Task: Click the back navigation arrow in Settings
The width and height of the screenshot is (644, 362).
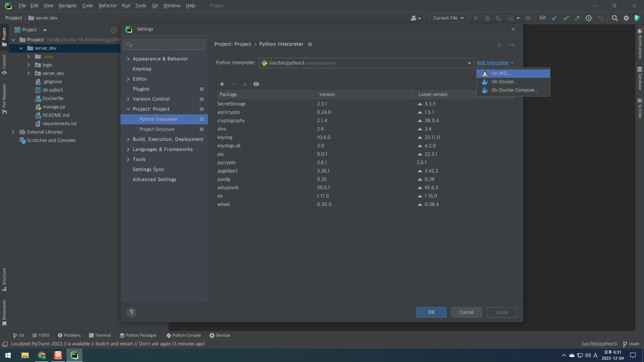Action: pyautogui.click(x=500, y=45)
